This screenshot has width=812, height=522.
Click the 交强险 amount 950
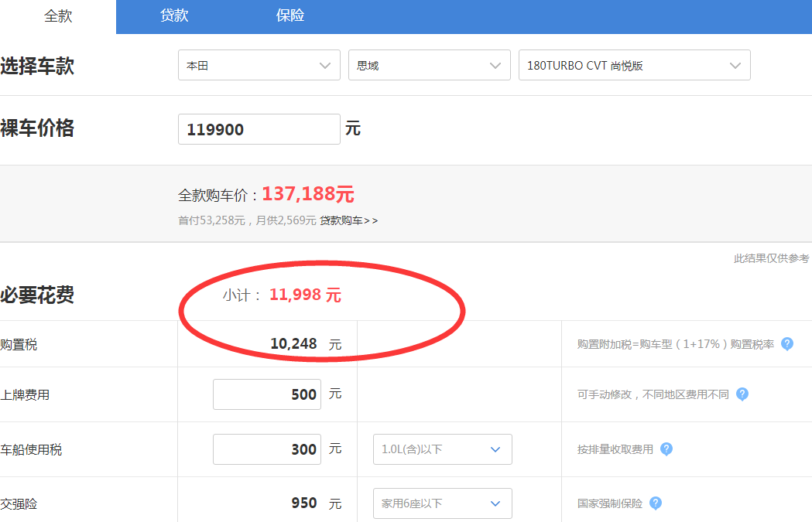tap(304, 503)
